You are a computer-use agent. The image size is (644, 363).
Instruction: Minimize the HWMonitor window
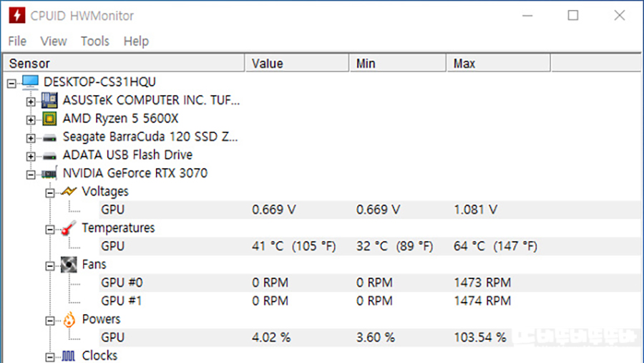coord(527,16)
